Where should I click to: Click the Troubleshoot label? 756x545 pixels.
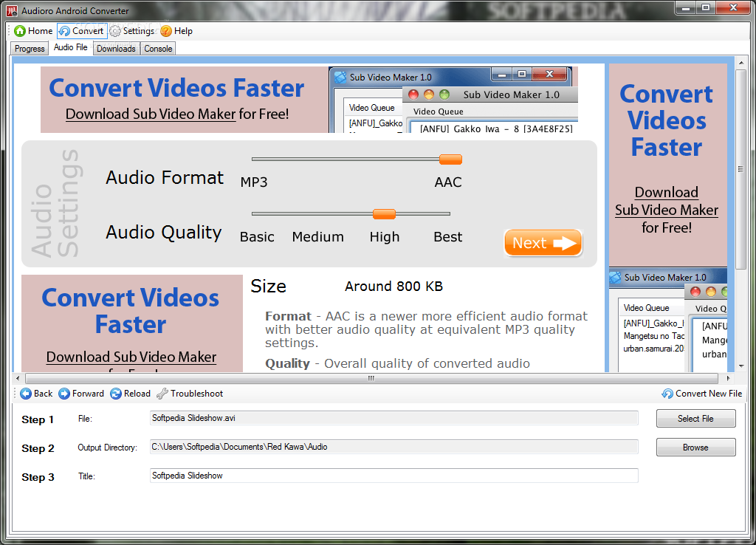click(x=196, y=394)
